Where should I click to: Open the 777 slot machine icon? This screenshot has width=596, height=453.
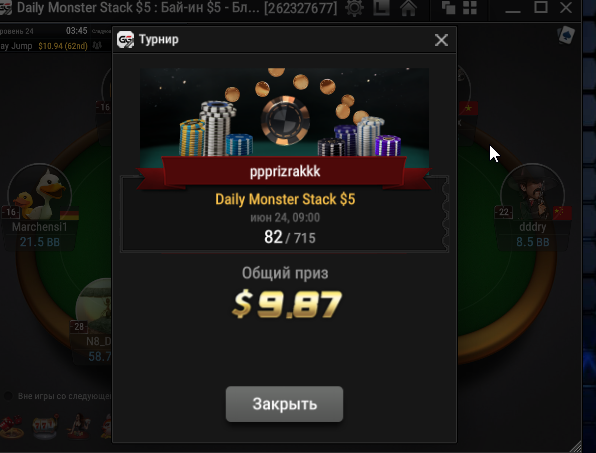pos(45,427)
